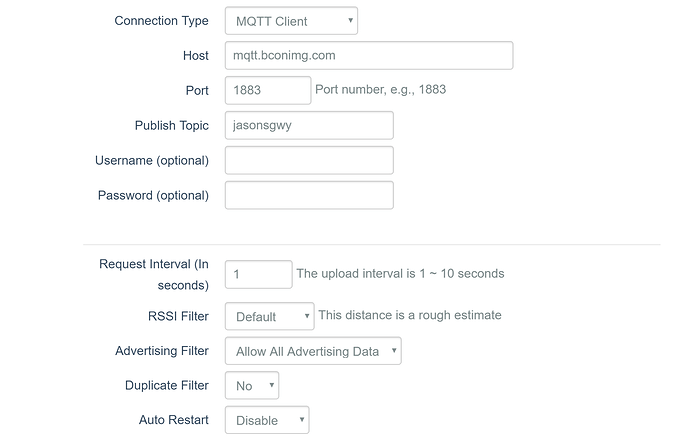690x441 pixels.
Task: Click the upload interval hint text
Action: coord(400,273)
